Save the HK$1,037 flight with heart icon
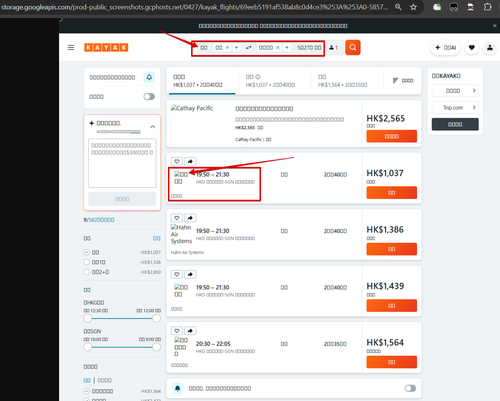 click(x=177, y=161)
